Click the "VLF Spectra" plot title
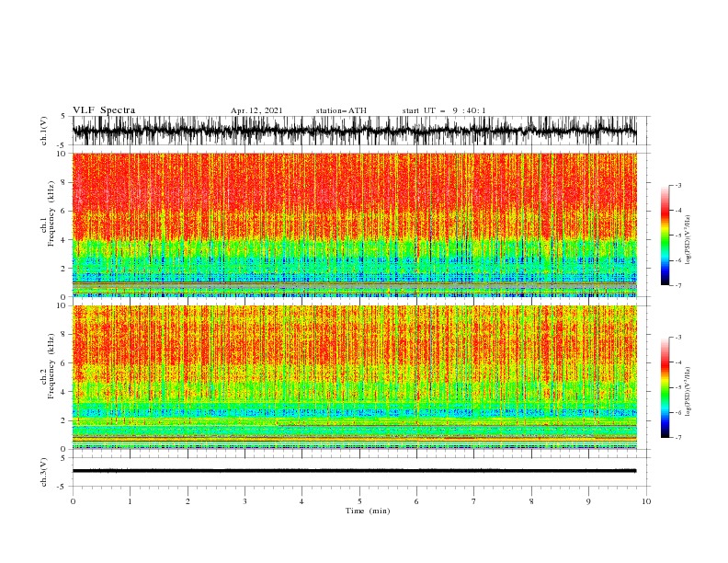Image resolution: width=728 pixels, height=563 pixels. coord(104,110)
